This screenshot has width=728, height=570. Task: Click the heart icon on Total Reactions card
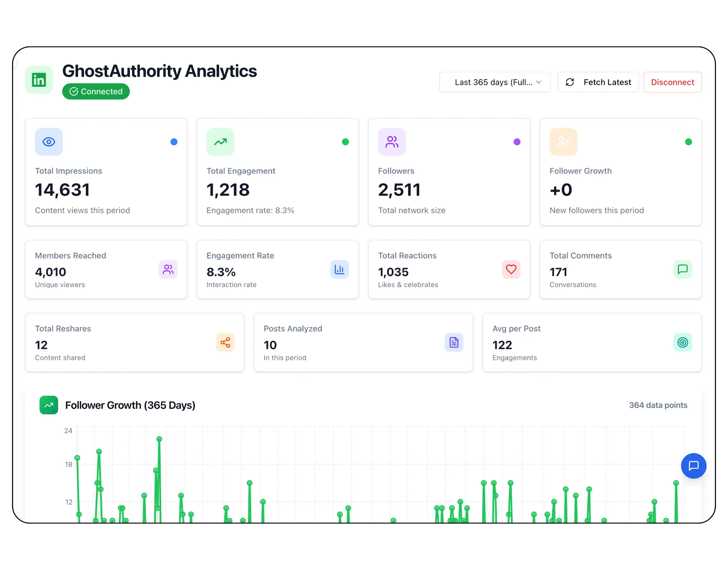[511, 269]
